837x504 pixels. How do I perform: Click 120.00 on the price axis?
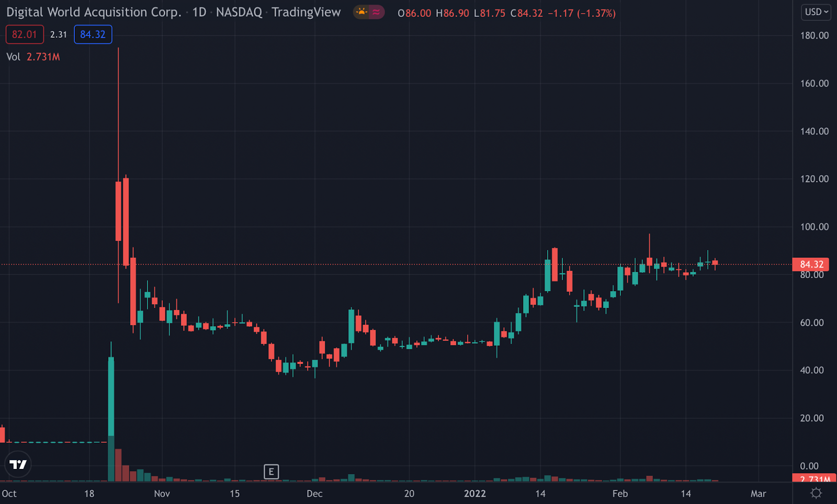[815, 179]
